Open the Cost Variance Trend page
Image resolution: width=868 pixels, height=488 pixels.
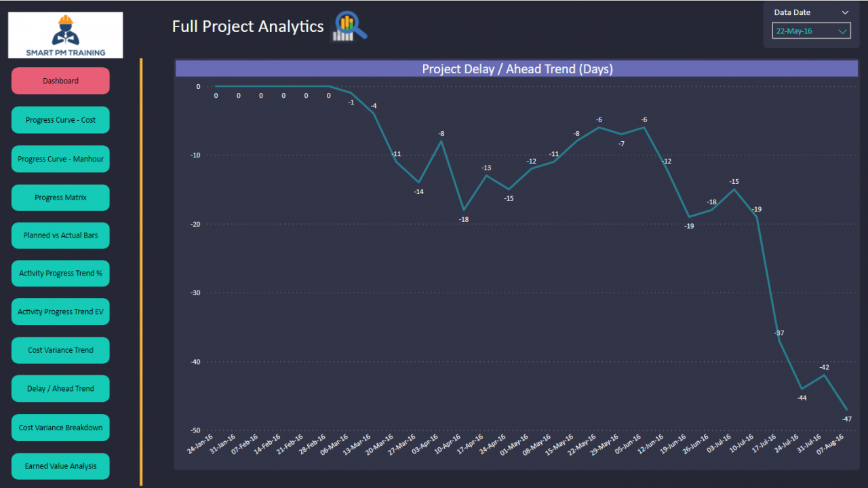coord(60,350)
